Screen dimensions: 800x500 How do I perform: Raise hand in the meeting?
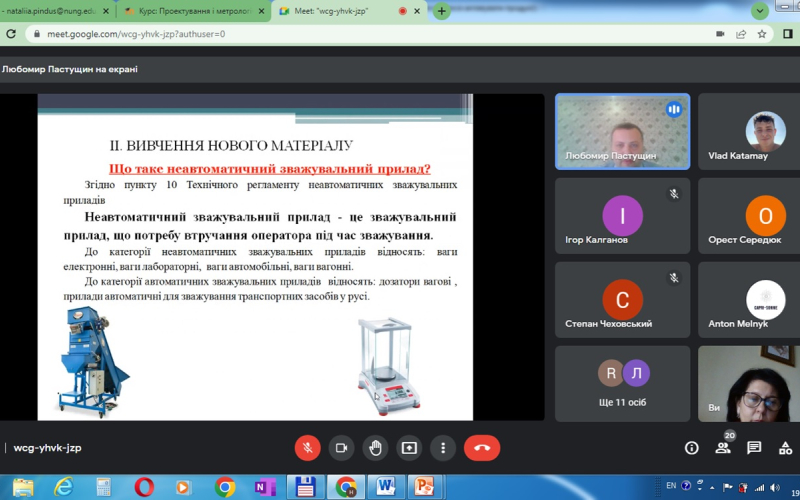tap(375, 448)
